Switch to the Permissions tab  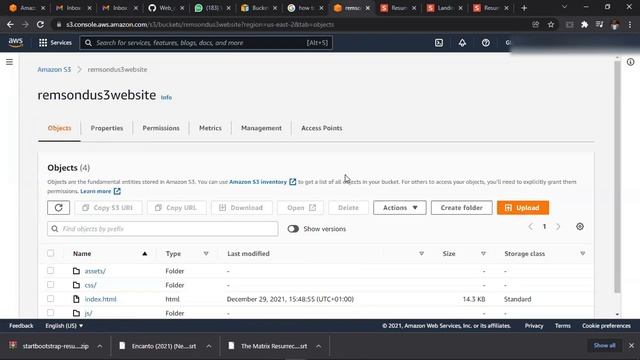pyautogui.click(x=161, y=128)
